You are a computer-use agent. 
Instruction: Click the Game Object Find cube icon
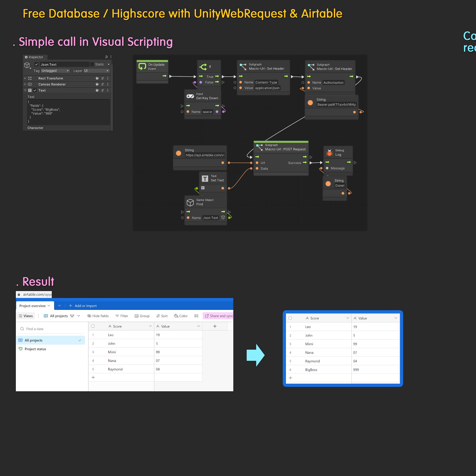pyautogui.click(x=190, y=202)
